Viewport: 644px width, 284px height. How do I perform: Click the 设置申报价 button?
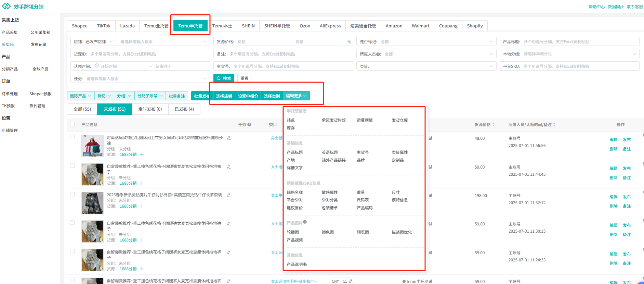point(248,96)
